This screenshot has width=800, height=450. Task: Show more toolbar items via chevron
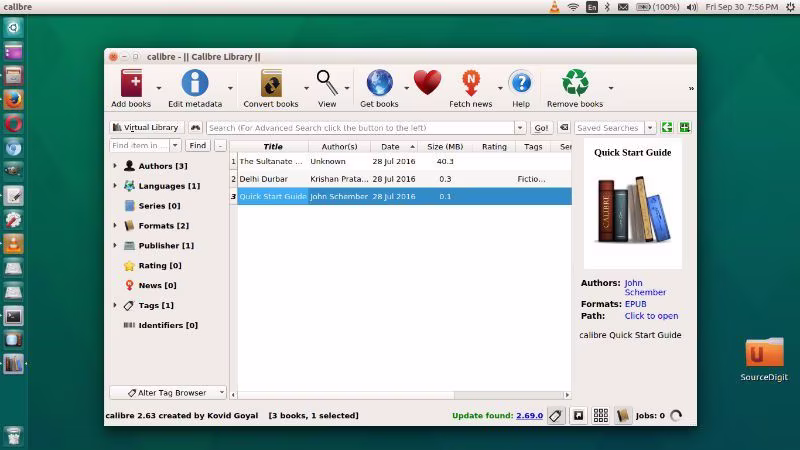pos(691,89)
